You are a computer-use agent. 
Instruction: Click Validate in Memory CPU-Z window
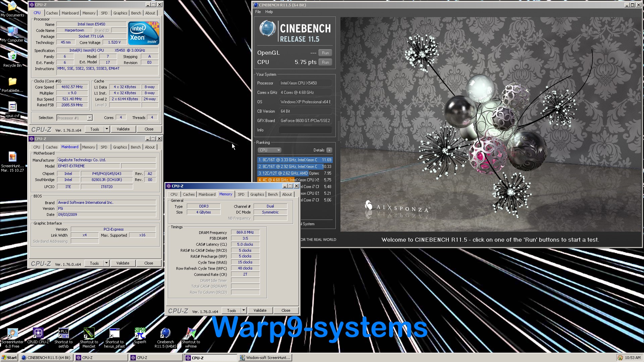pyautogui.click(x=260, y=310)
